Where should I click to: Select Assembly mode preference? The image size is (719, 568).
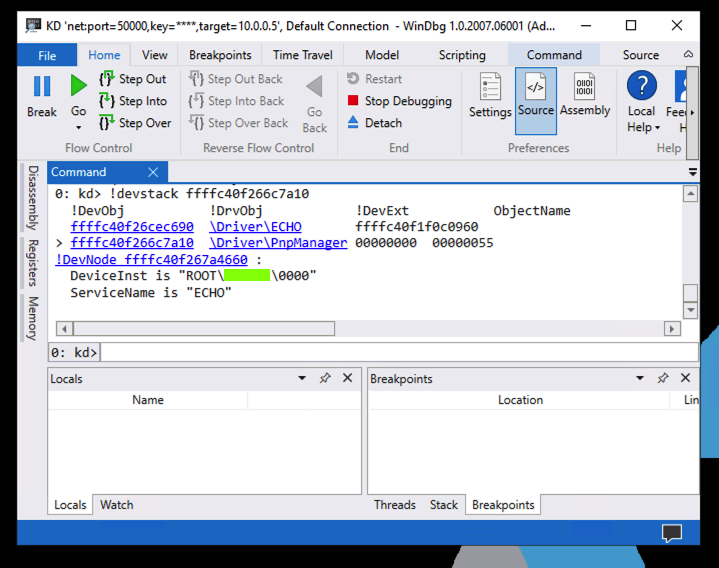click(x=585, y=95)
